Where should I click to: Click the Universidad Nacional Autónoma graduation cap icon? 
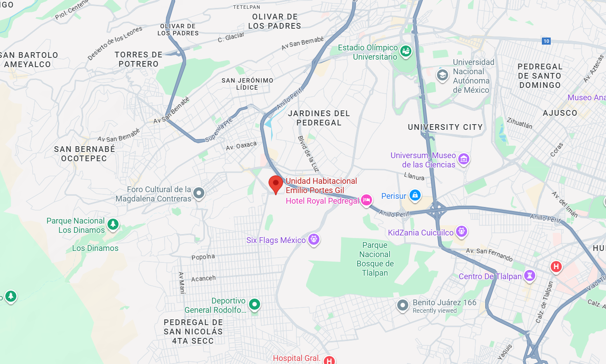click(442, 75)
